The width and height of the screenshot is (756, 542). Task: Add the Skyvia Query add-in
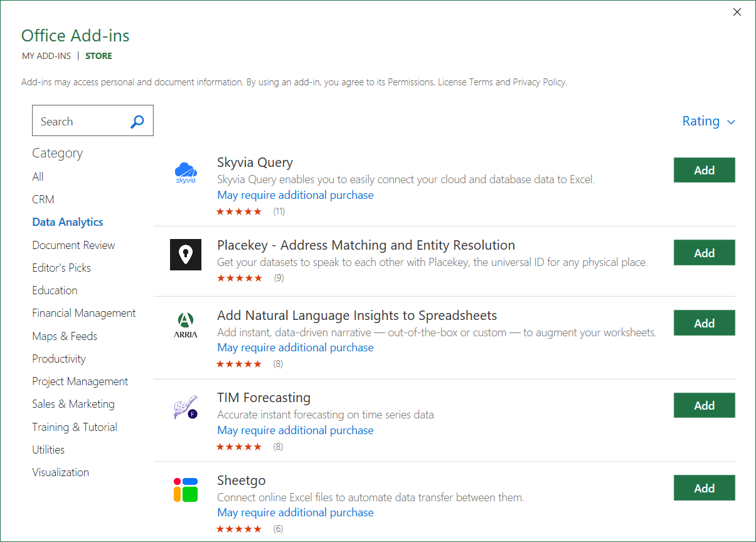704,170
